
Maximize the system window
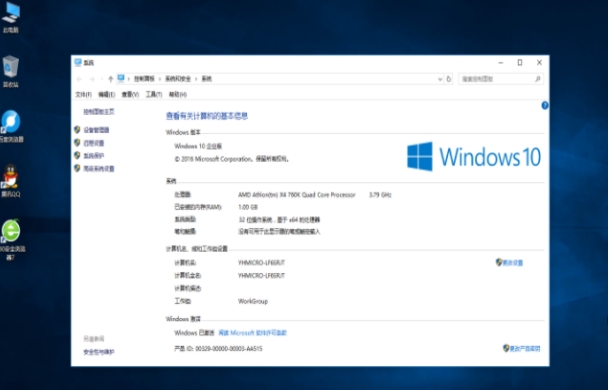tap(520, 63)
